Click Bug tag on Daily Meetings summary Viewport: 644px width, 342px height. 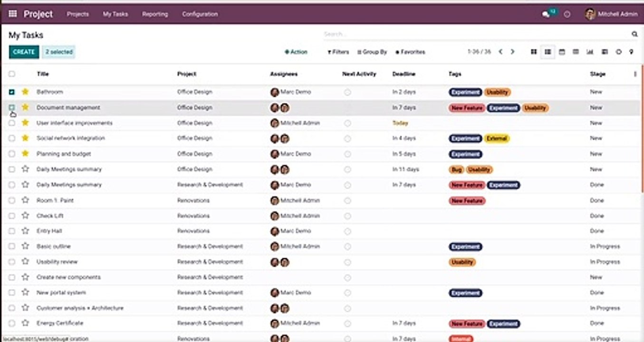pos(456,169)
